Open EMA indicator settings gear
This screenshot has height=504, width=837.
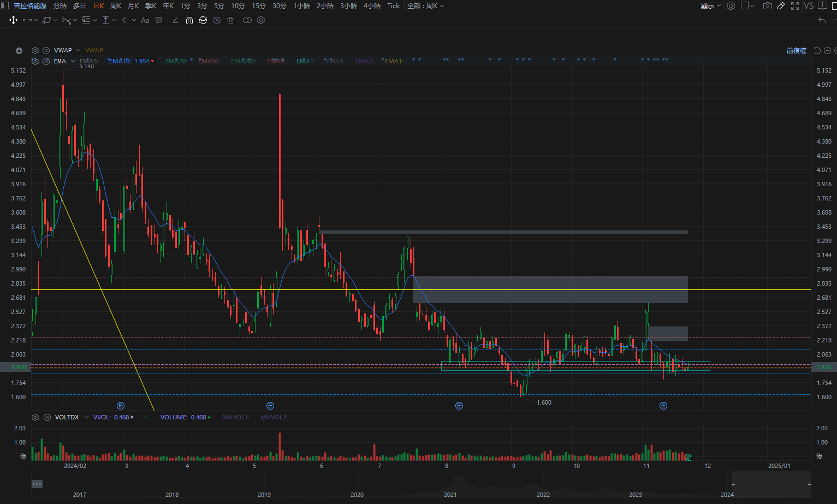tap(35, 61)
